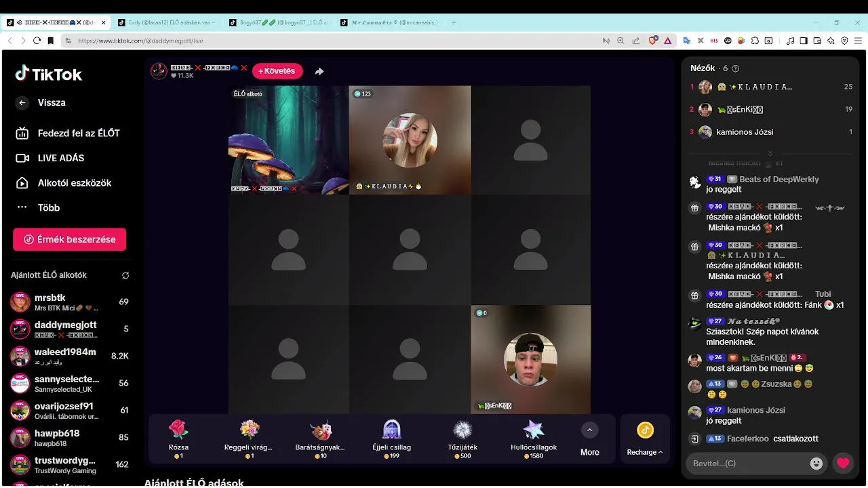Open Brave Rewards triangle icon
868x488 pixels.
[x=668, y=41]
